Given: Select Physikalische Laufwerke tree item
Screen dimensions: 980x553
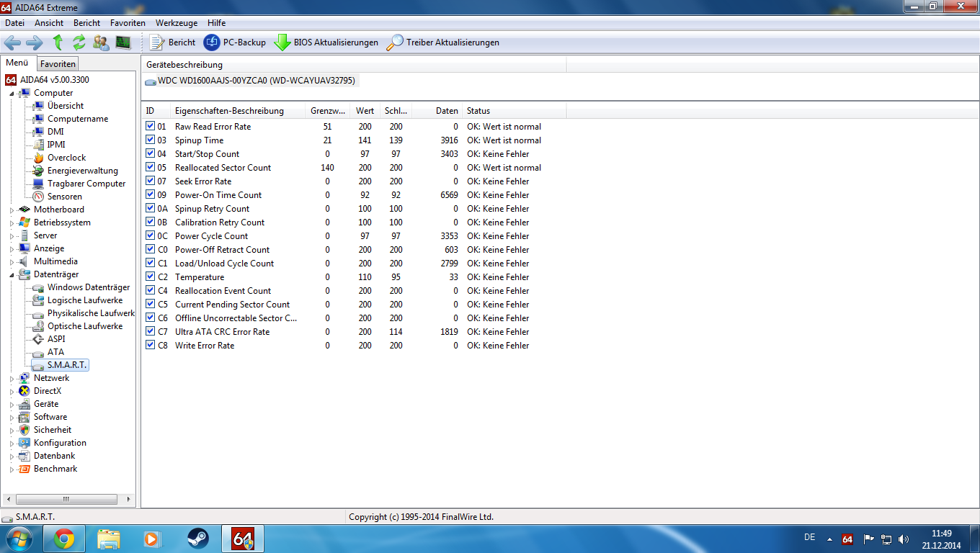Looking at the screenshot, I should click(90, 313).
